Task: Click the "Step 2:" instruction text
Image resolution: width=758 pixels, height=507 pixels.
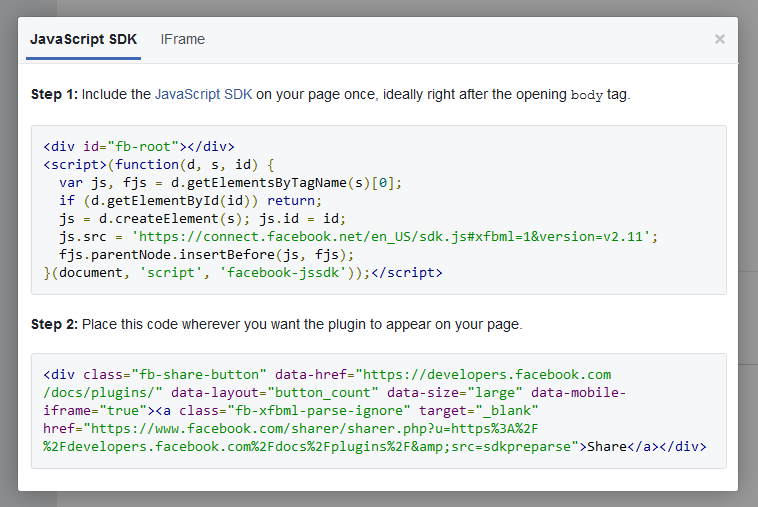Action: (x=277, y=324)
